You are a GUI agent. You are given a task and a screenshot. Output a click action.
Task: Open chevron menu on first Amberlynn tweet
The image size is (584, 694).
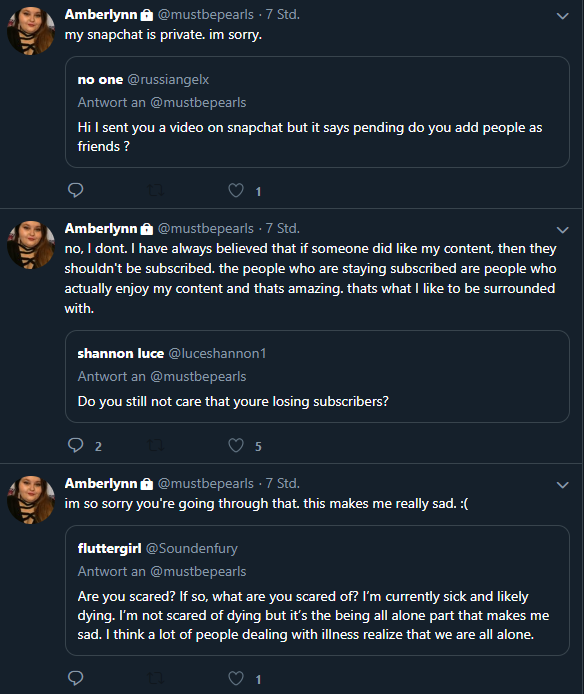(x=562, y=16)
